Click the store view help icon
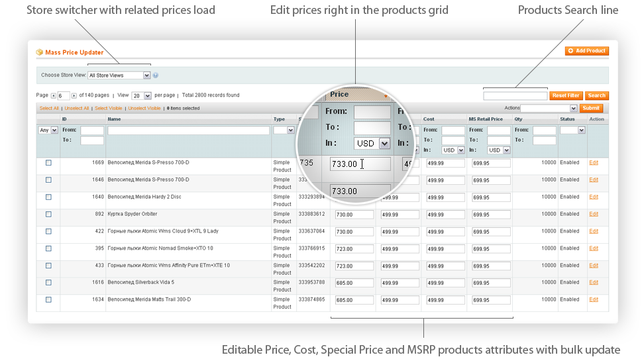This screenshot has height=357, width=644. [156, 76]
